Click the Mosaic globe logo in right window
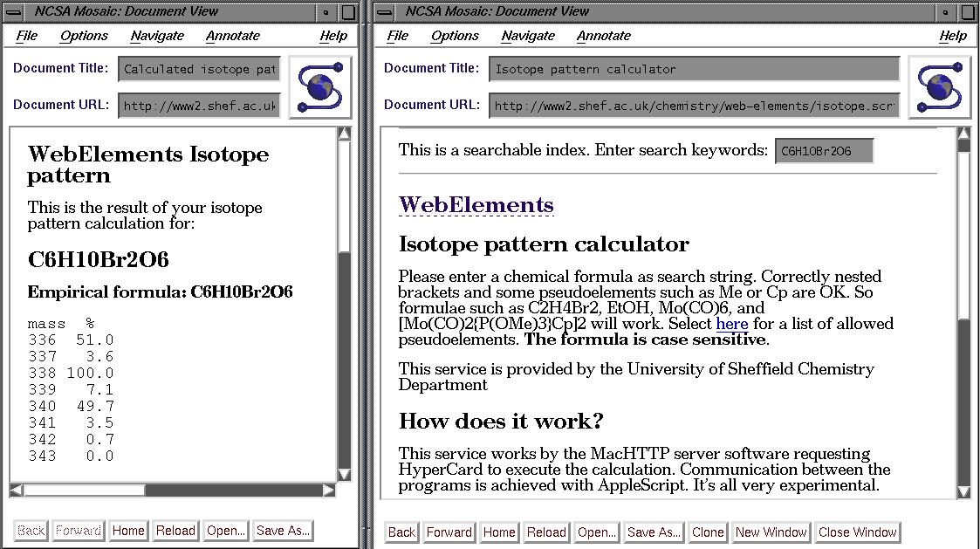The image size is (980, 549). pos(940,86)
